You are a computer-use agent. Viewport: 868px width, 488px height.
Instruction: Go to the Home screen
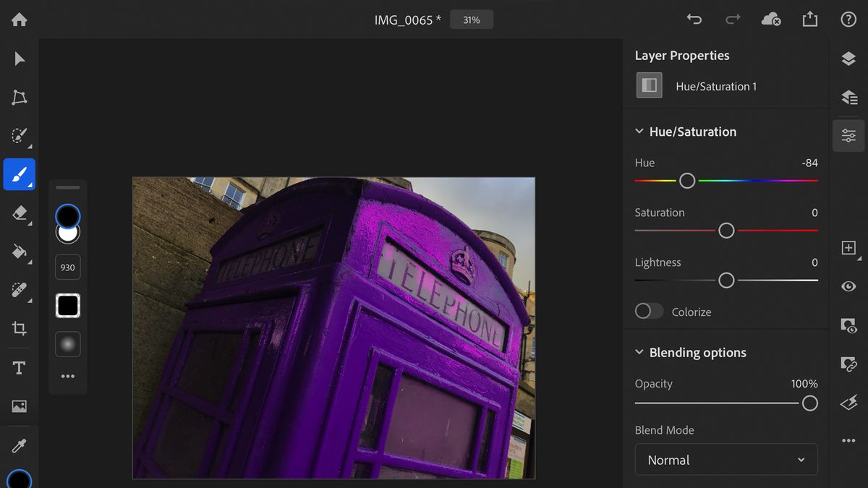(x=19, y=19)
